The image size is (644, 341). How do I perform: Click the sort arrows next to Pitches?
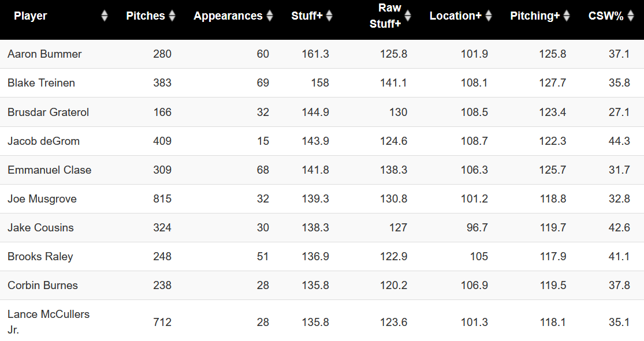172,16
